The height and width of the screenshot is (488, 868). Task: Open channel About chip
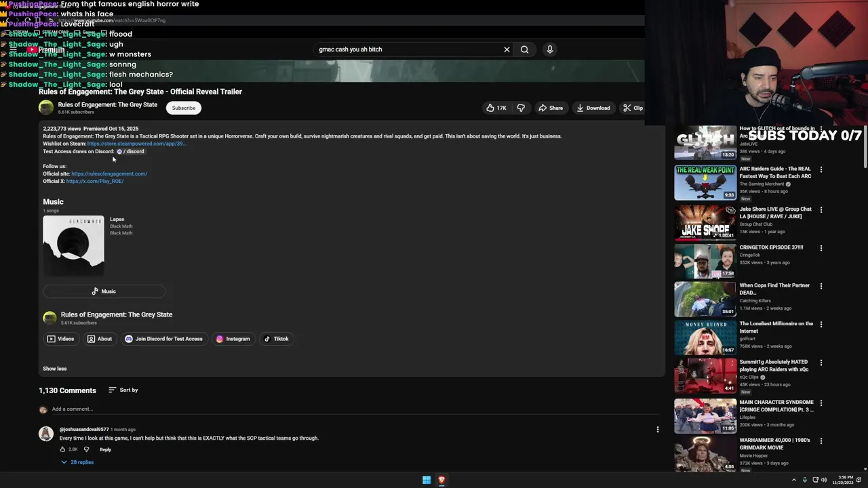pos(100,339)
